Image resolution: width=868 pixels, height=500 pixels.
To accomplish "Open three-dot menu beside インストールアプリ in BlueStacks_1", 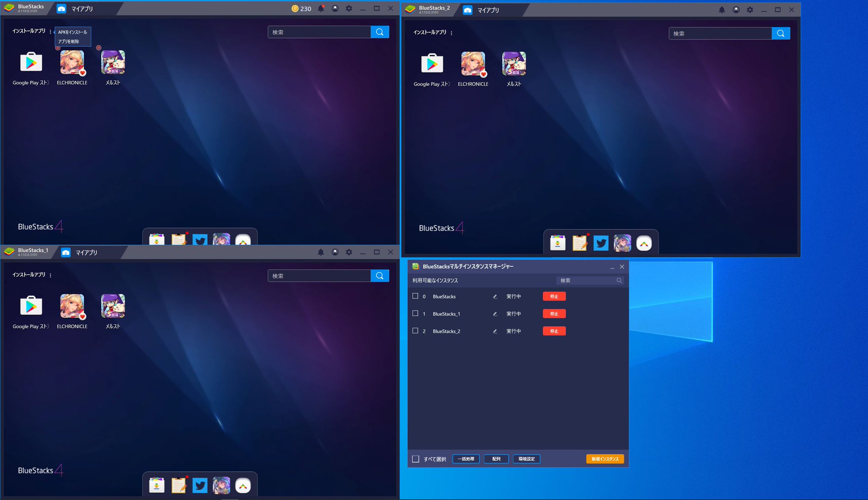I will (50, 275).
